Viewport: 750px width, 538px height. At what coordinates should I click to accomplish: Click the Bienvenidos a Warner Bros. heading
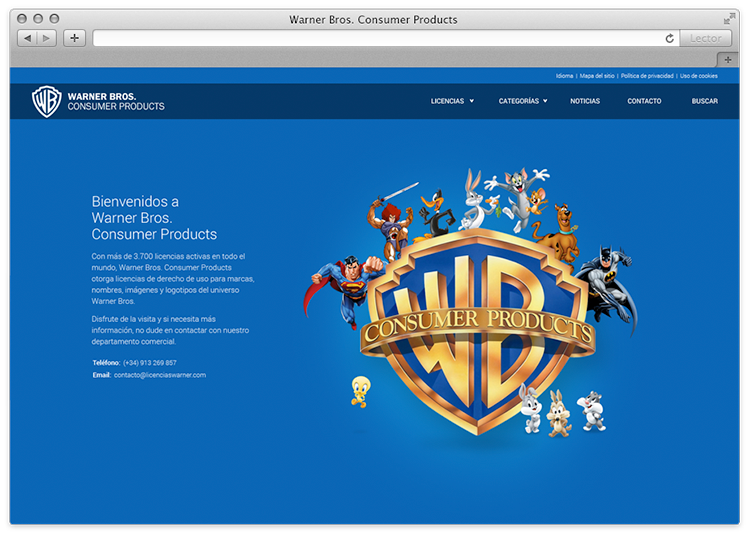click(x=154, y=218)
